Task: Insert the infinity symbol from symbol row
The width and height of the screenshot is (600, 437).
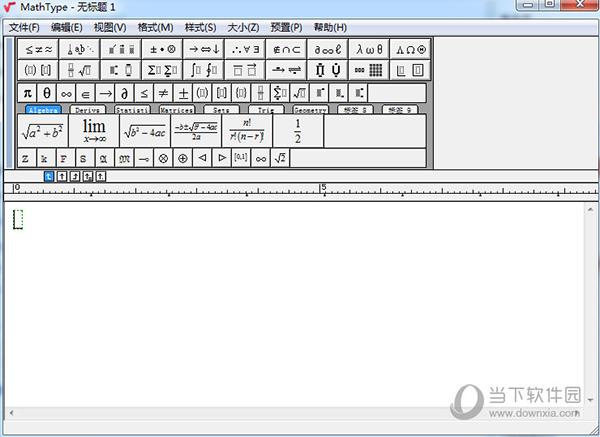Action: click(66, 93)
